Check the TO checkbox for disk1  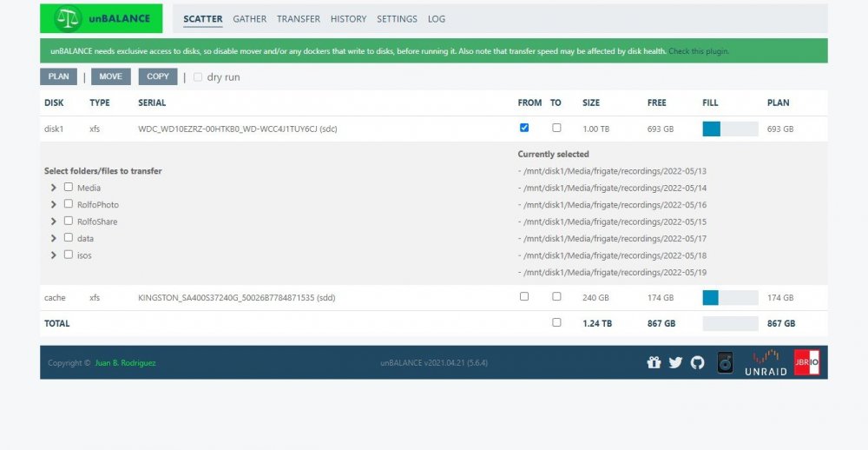coord(556,128)
